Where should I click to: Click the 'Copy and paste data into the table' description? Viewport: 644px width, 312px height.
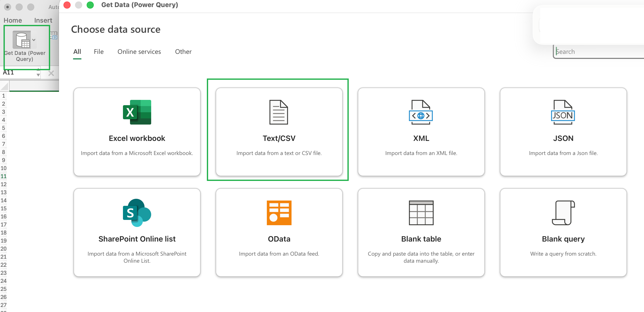(421, 257)
